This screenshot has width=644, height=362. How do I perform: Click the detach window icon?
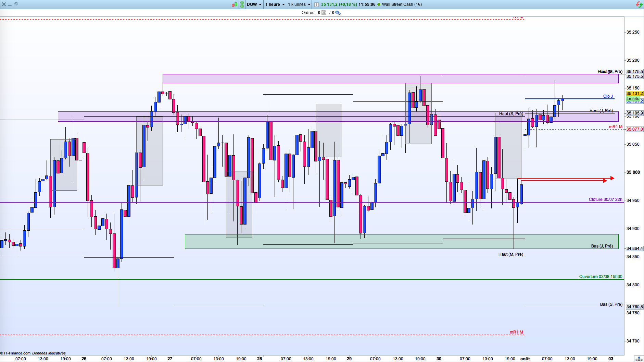[15, 4]
